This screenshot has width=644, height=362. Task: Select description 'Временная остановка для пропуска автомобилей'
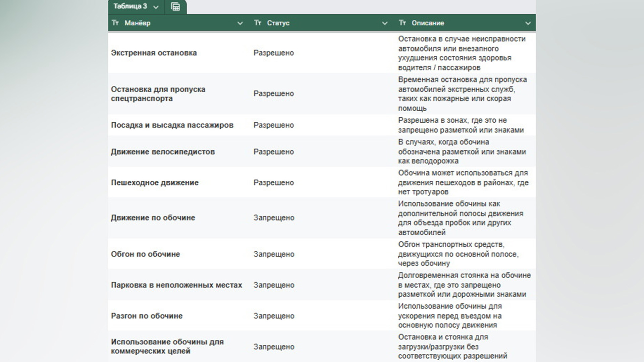(463, 94)
